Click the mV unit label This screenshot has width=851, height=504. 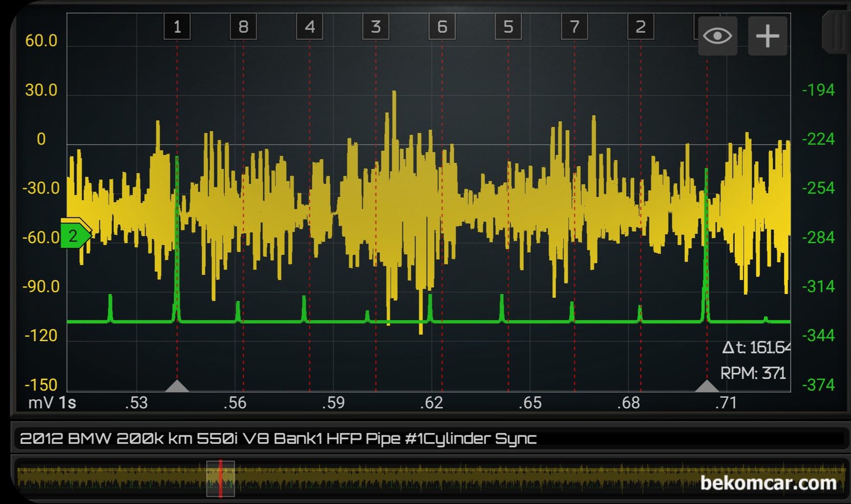40,402
